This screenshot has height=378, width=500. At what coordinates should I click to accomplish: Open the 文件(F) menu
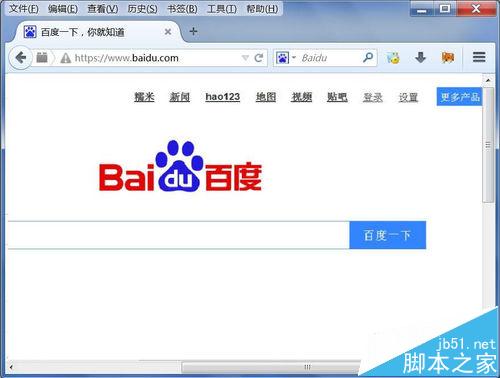tap(24, 9)
